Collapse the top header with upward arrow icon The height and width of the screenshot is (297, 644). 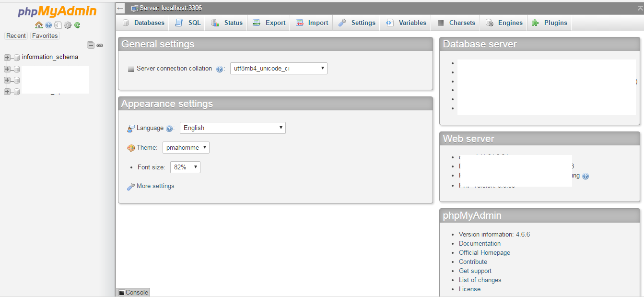(640, 8)
